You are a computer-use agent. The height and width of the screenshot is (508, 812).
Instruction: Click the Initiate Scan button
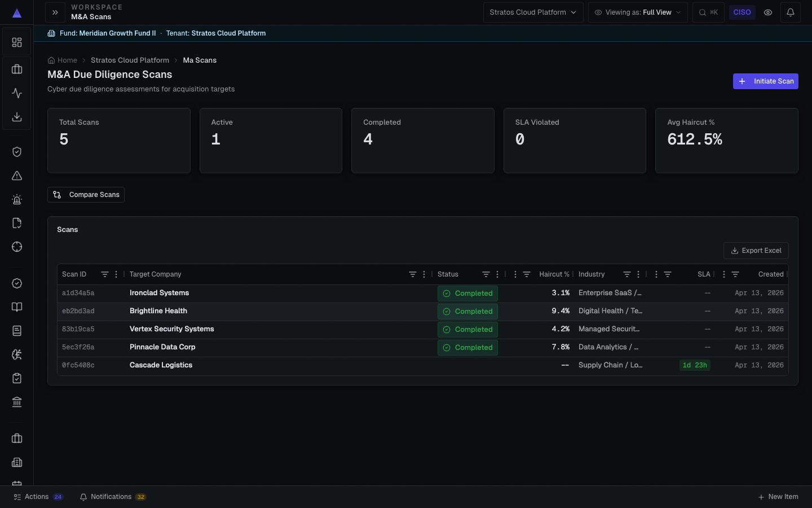[x=765, y=81]
